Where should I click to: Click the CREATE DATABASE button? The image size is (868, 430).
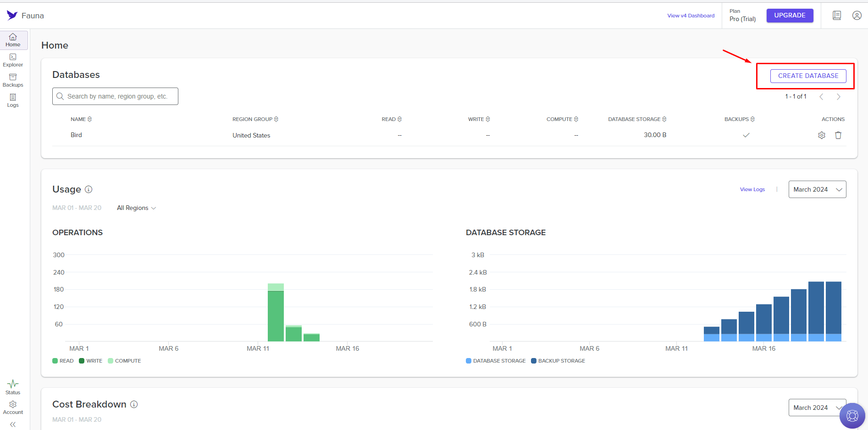[808, 76]
